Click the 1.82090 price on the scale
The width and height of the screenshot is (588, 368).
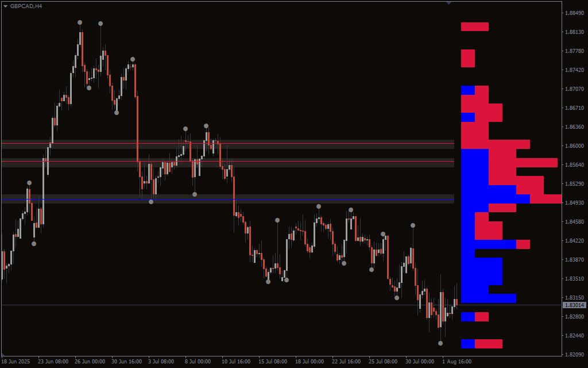[x=574, y=354]
